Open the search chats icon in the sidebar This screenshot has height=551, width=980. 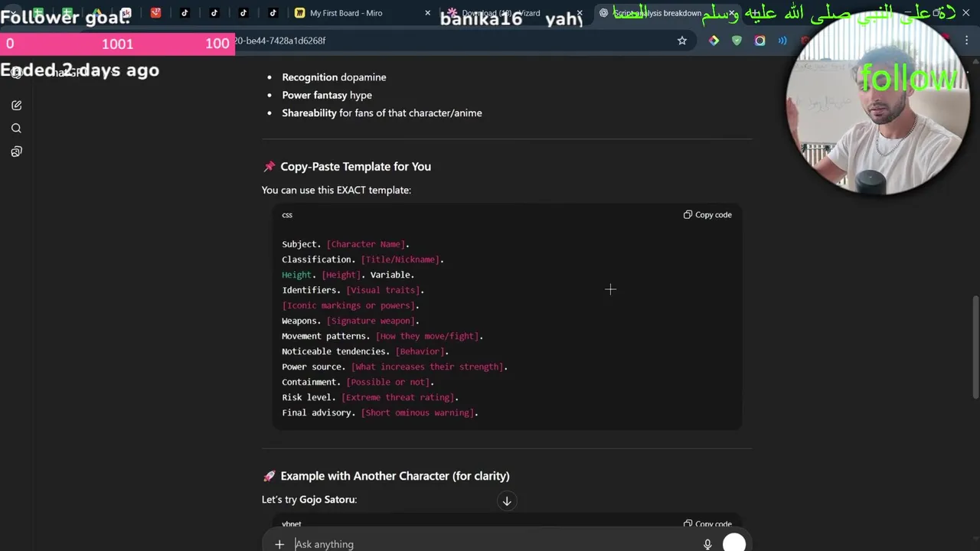(x=16, y=129)
